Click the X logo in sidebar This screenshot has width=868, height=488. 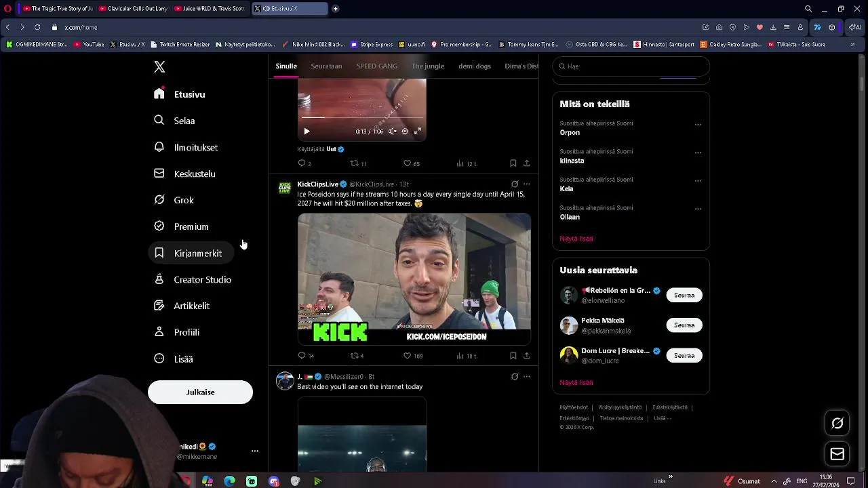pos(159,66)
